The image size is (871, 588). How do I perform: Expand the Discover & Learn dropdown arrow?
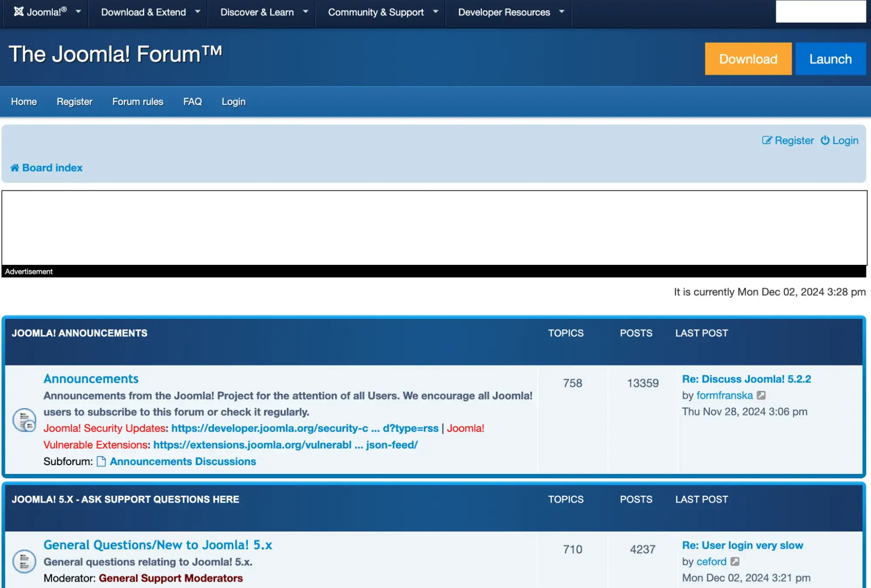pos(305,12)
